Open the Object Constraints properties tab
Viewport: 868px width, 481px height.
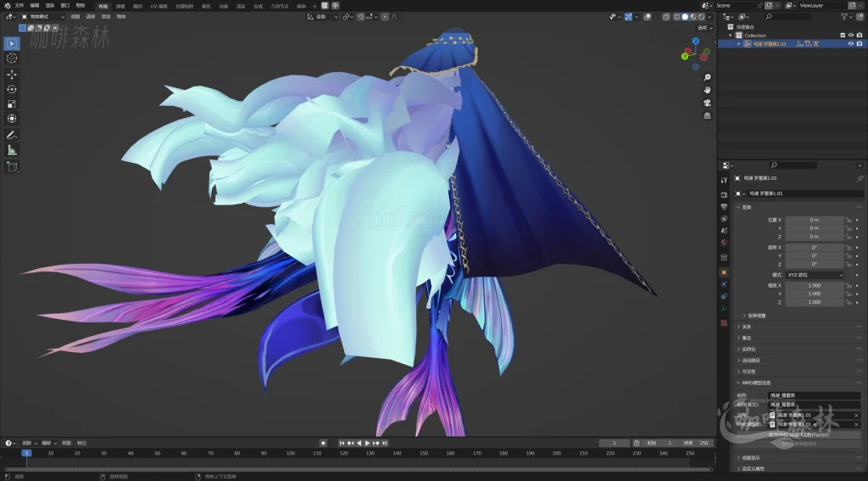coord(724,296)
